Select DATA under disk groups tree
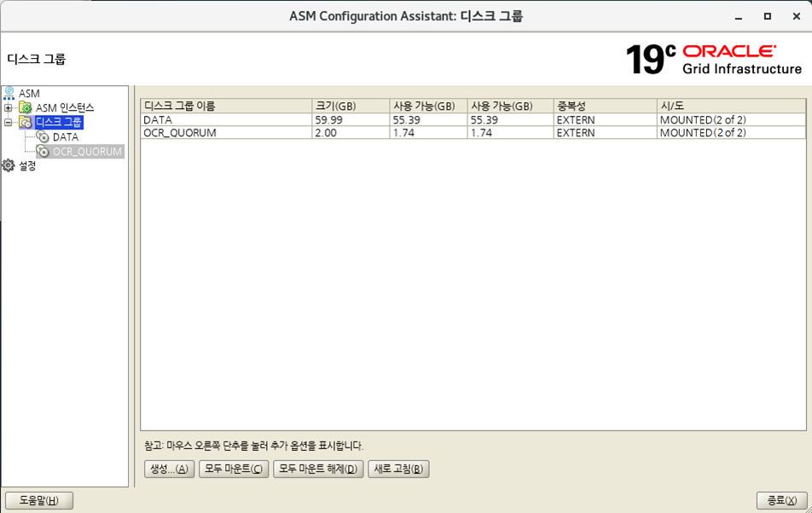The height and width of the screenshot is (513, 812). pyautogui.click(x=66, y=137)
